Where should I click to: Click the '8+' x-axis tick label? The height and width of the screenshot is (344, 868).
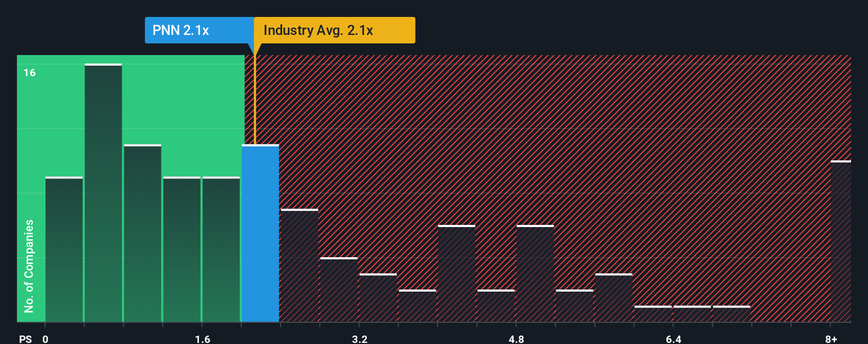point(831,339)
